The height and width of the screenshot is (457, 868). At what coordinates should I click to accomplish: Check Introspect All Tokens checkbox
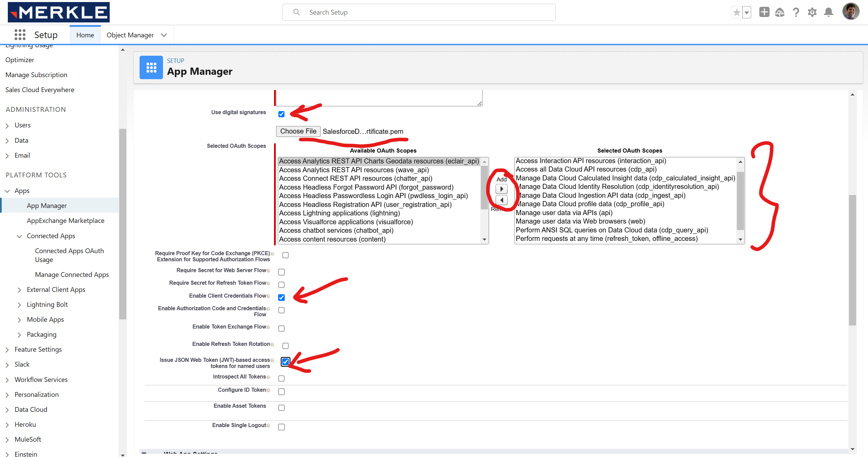coord(282,379)
